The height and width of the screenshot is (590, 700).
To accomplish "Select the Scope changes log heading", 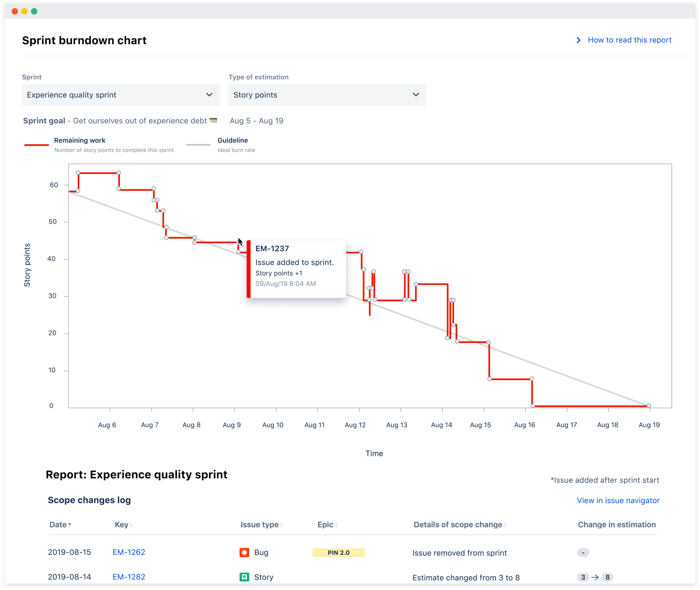I will point(89,500).
